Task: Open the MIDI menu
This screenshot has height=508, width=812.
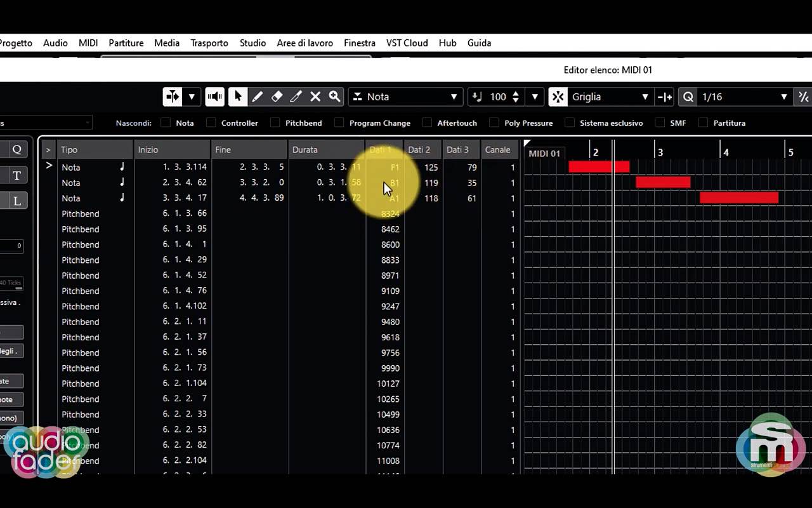Action: click(x=88, y=43)
